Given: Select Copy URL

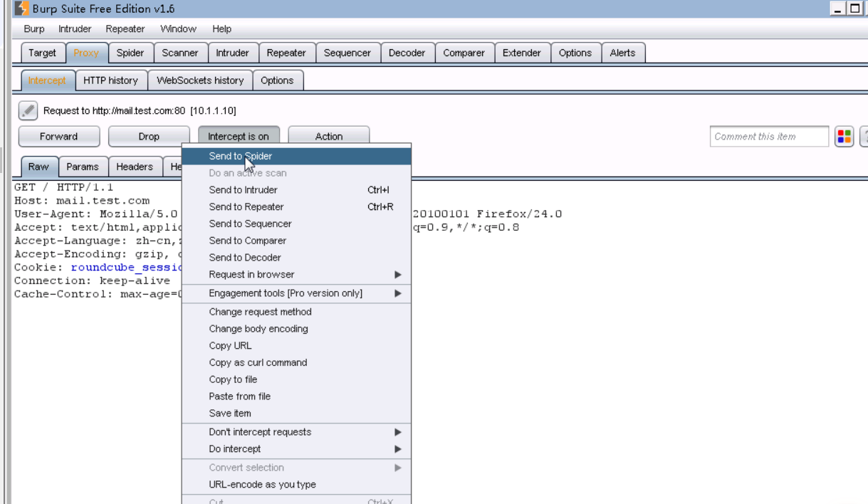Looking at the screenshot, I should tap(296, 345).
